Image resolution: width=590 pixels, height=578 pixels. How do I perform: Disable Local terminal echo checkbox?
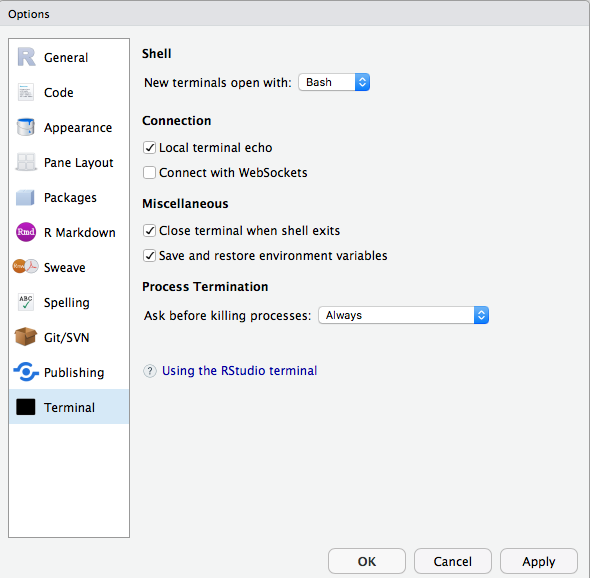click(x=149, y=148)
